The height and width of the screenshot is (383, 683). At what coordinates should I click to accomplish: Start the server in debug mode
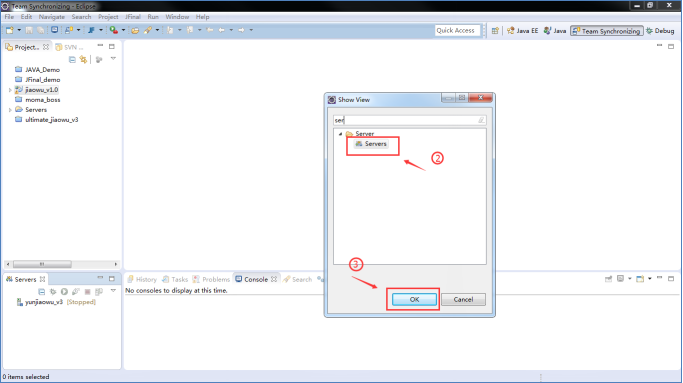[x=53, y=291]
